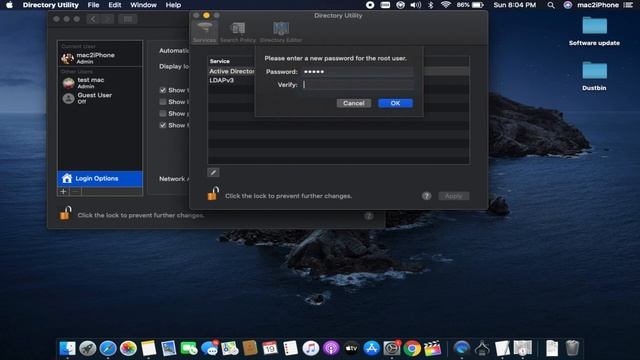Open Music app from the Dock
This screenshot has height=360, width=640.
tap(311, 348)
